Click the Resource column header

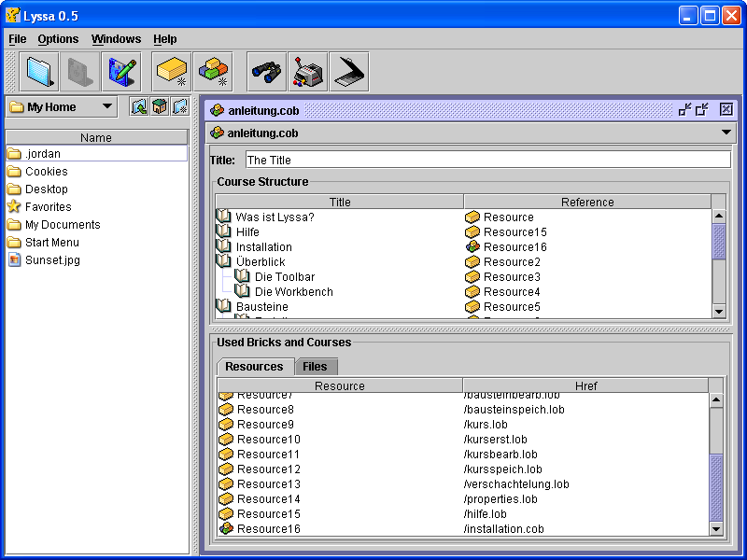pyautogui.click(x=340, y=385)
